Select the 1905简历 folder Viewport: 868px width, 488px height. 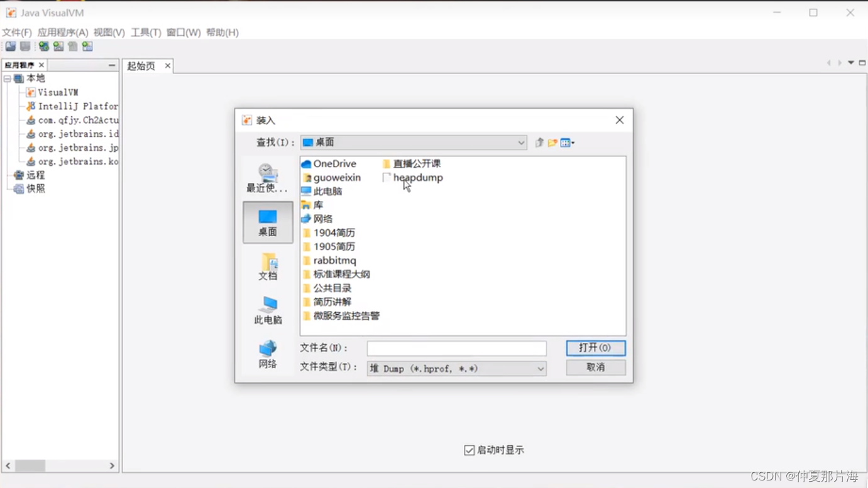point(328,247)
